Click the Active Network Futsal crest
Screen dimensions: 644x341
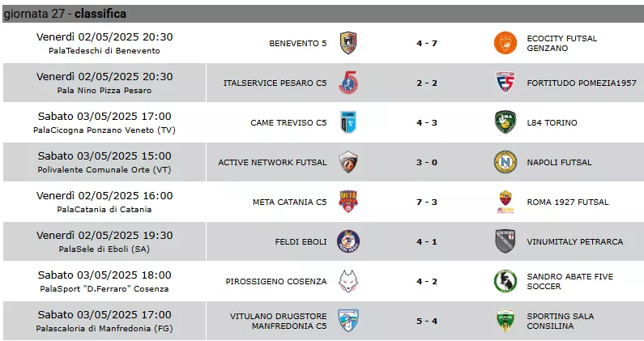(x=348, y=162)
